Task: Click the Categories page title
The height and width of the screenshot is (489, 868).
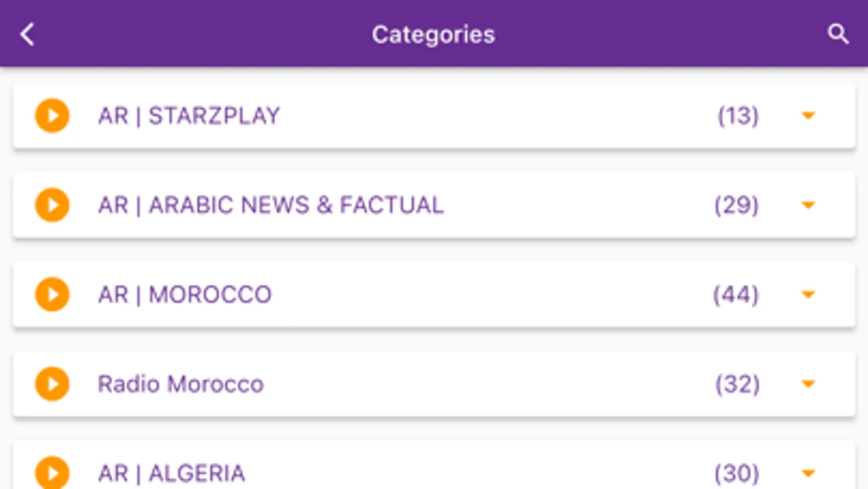Action: coord(433,35)
